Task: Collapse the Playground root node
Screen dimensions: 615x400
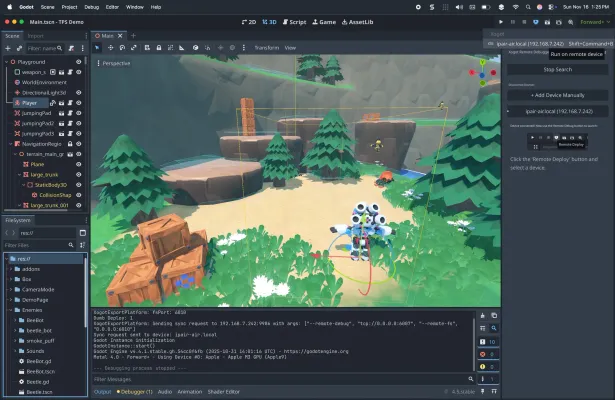Action: [5, 62]
